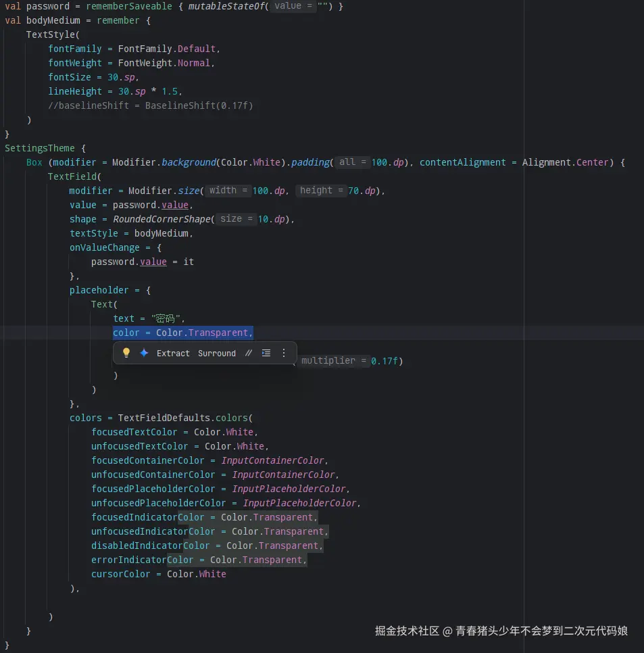Viewport: 644px width, 653px height.
Task: Click 'Alignment.Center' value
Action: click(566, 162)
